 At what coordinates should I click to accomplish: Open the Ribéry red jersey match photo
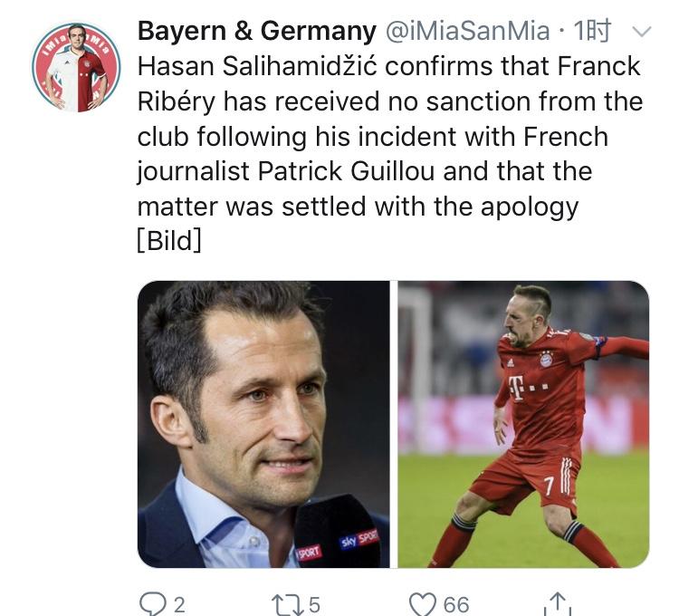click(523, 424)
